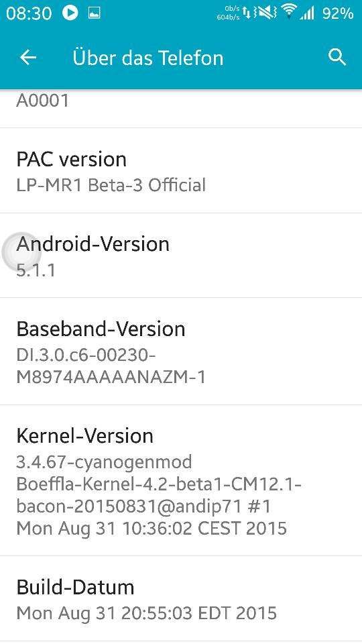This screenshot has width=362, height=644.
Task: Tap the play icon in status bar
Action: pyautogui.click(x=70, y=13)
